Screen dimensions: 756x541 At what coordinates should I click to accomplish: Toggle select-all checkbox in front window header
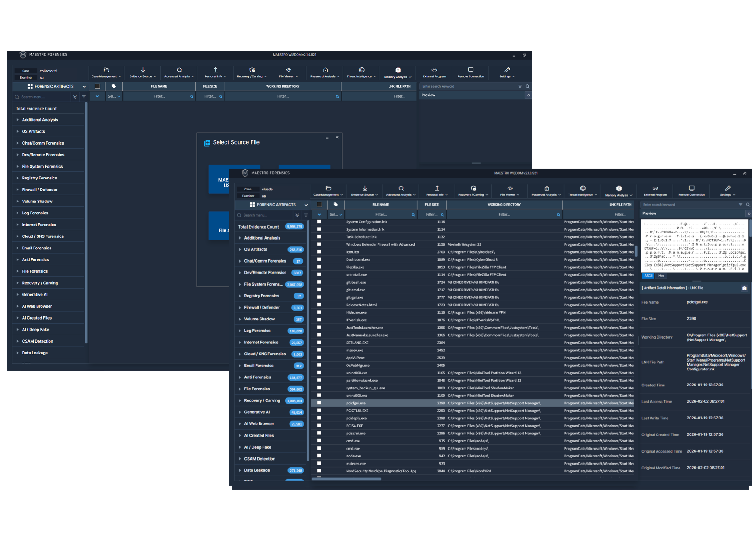pos(319,205)
